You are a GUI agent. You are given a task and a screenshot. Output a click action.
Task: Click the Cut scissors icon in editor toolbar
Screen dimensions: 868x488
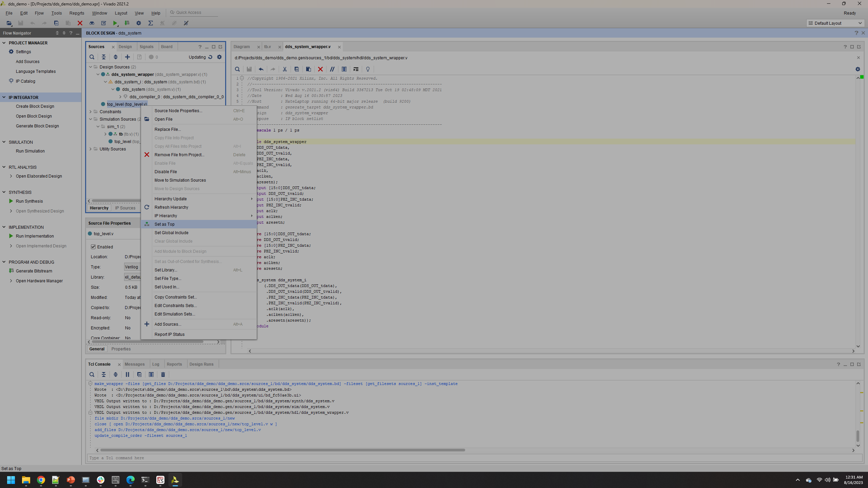point(285,69)
